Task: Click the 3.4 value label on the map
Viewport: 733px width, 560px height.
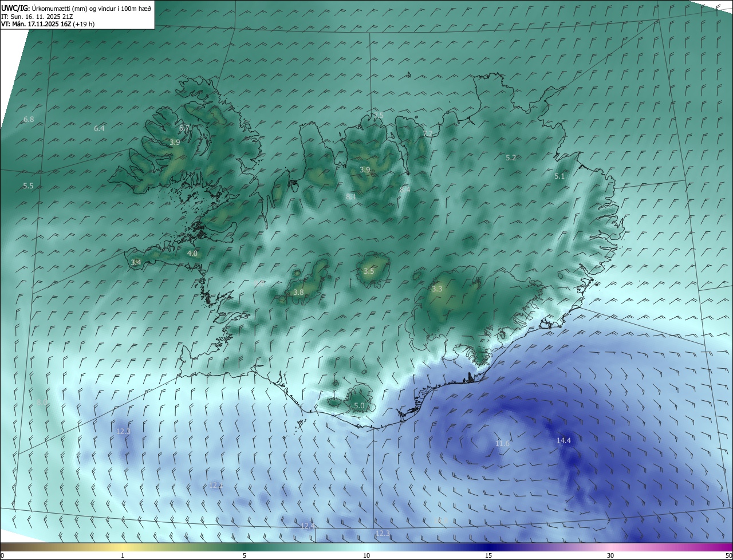Action: 136,262
